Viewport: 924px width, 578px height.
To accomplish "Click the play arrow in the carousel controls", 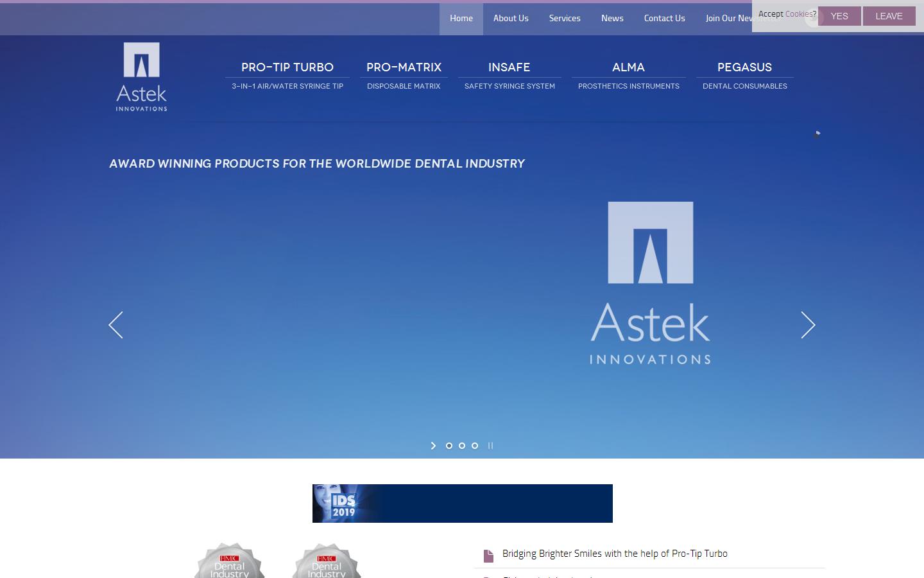I will [x=434, y=446].
